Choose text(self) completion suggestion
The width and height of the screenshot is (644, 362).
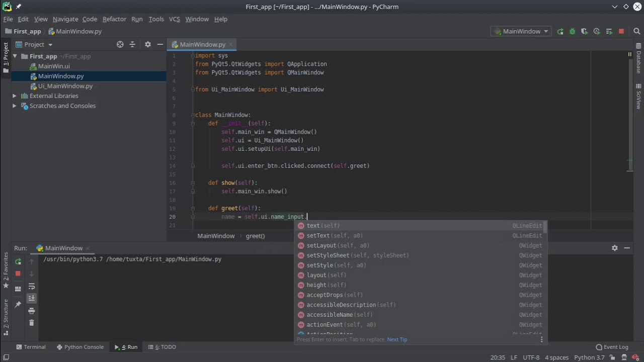point(421,226)
